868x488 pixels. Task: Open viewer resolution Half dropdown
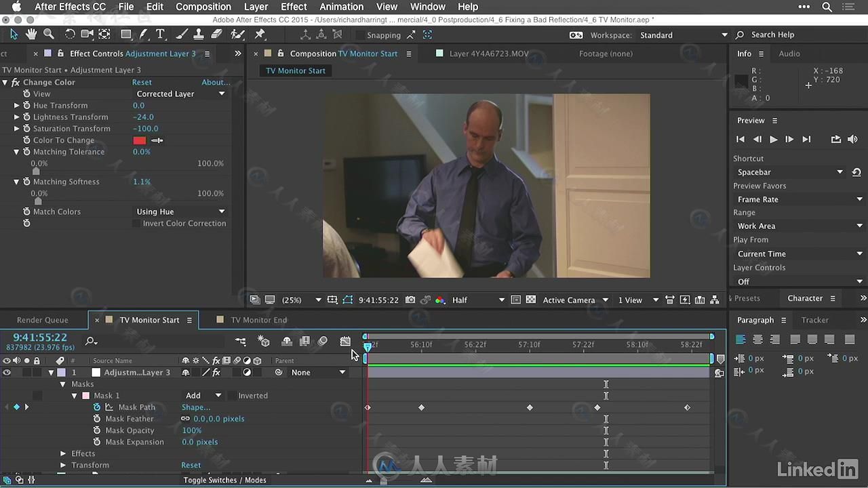[478, 300]
